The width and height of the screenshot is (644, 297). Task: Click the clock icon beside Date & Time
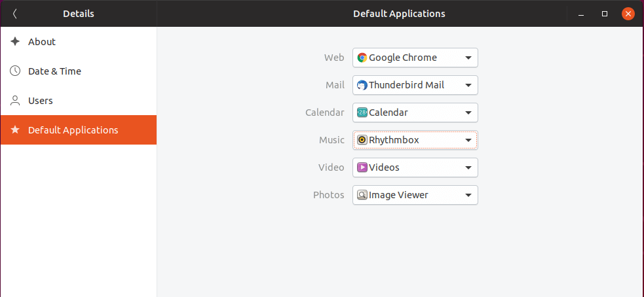point(15,71)
